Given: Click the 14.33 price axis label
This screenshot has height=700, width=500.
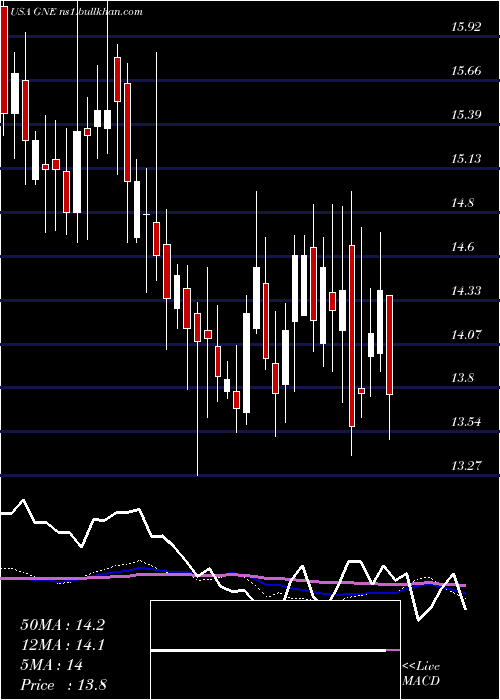Looking at the screenshot, I should click(466, 291).
